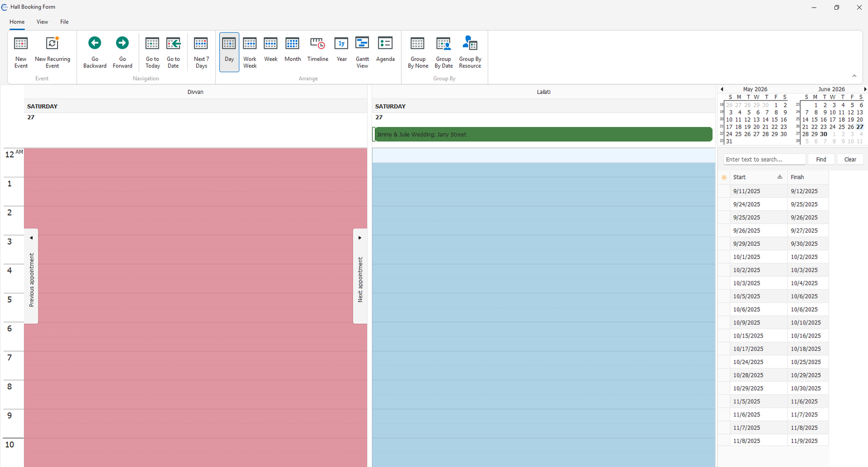Click the search text field
This screenshot has width=868, height=467.
764,159
